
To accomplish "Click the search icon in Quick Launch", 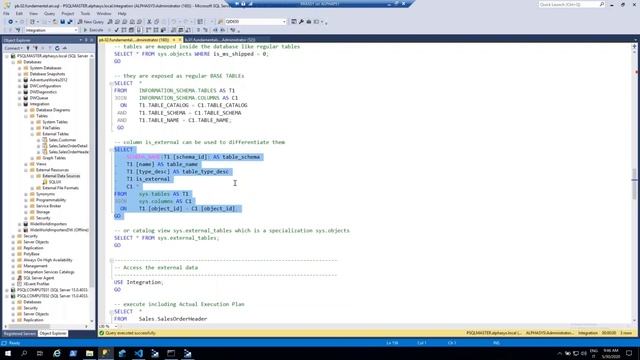I will click(x=602, y=4).
